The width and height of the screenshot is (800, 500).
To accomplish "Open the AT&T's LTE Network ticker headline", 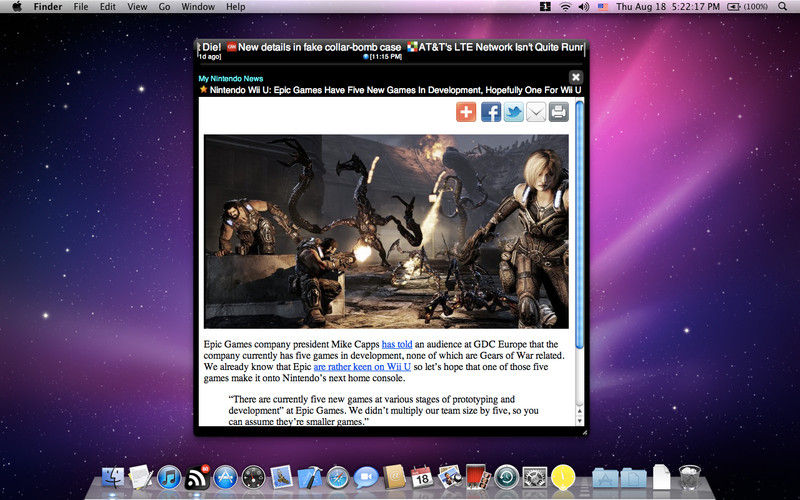I will click(x=501, y=47).
